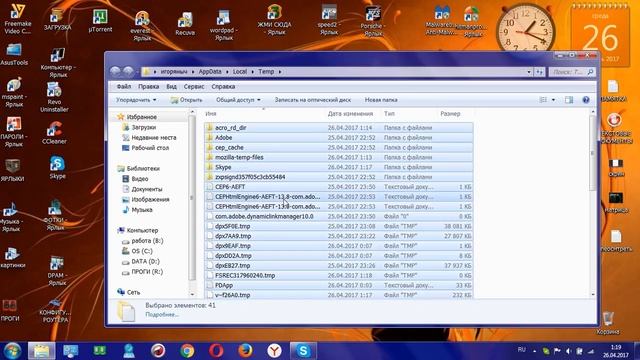
Task: Open the Сервис menu
Action: 194,87
